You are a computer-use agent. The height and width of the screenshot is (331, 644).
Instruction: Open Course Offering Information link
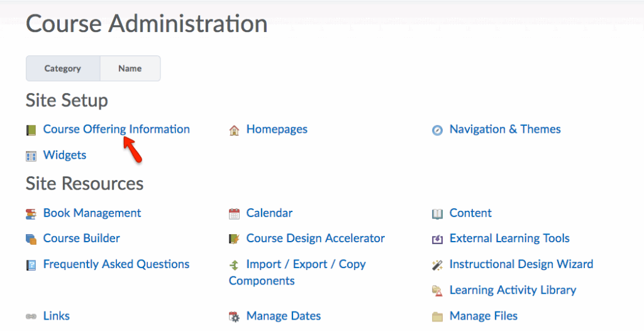[x=116, y=129]
